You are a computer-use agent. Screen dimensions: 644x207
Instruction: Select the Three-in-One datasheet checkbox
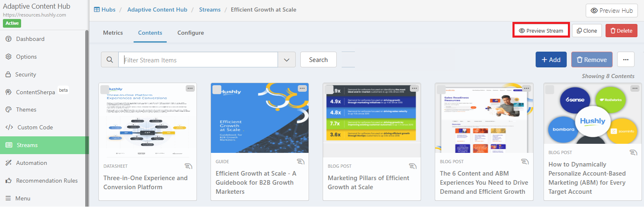click(x=105, y=90)
